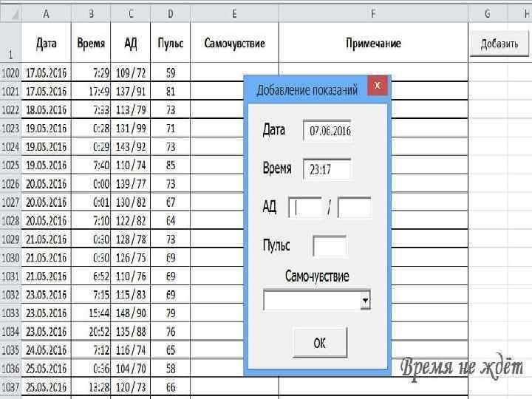Select the date cell in row 1020

[x=46, y=72]
